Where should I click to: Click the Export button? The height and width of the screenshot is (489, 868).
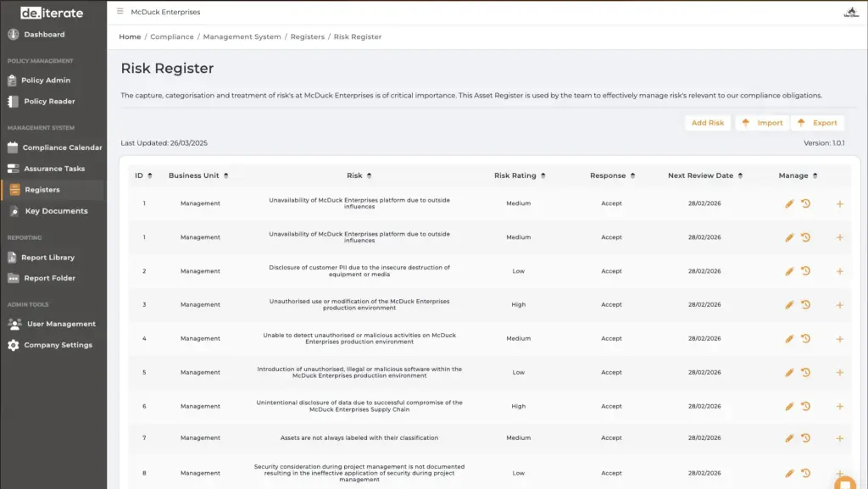coord(818,123)
